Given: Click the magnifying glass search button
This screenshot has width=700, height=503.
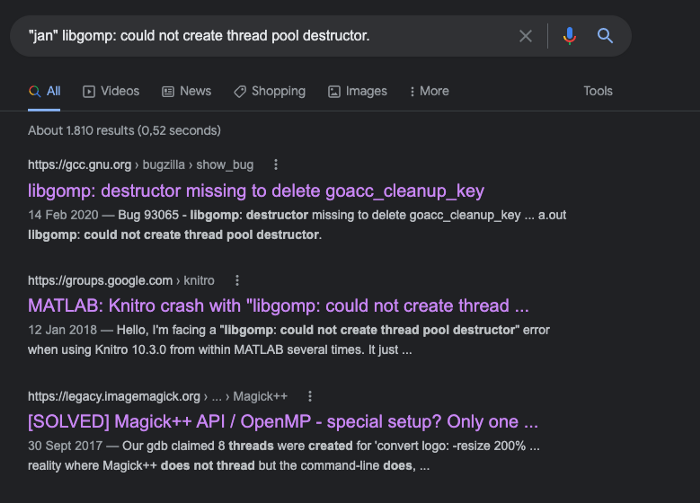Looking at the screenshot, I should point(605,36).
